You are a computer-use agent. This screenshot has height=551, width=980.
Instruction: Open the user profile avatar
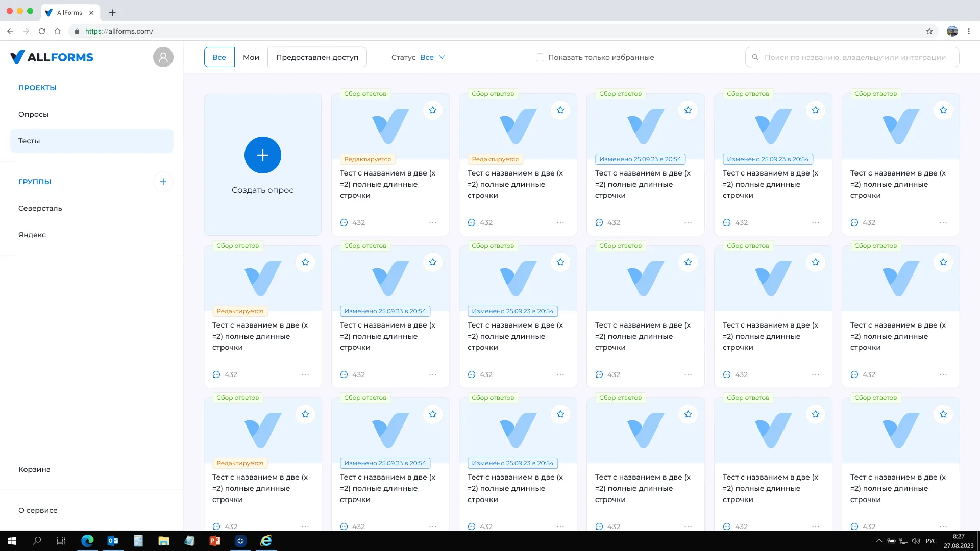[163, 57]
